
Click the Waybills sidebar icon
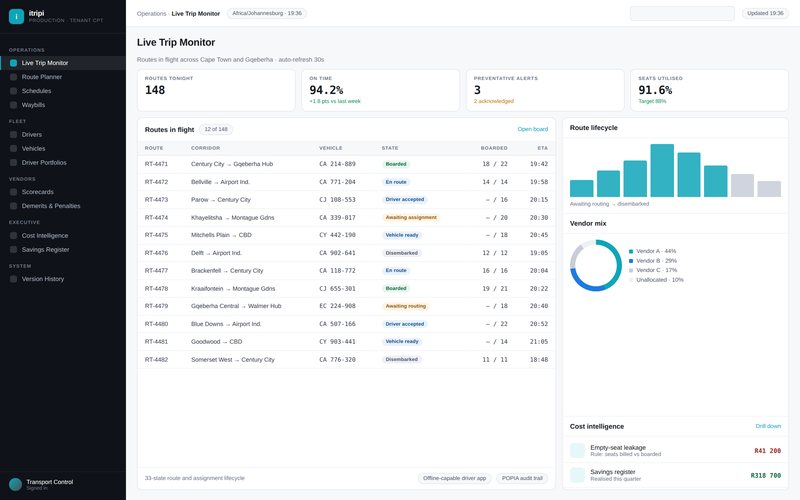pos(14,105)
